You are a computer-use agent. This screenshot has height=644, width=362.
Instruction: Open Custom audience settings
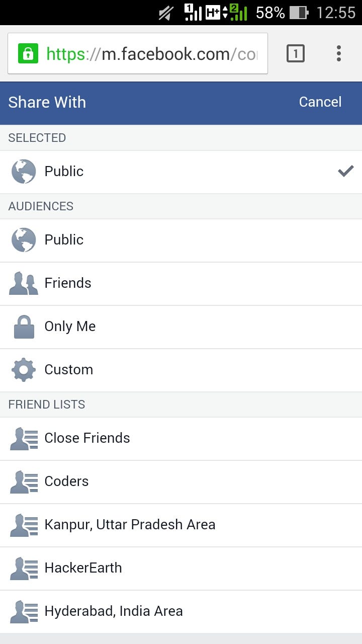click(181, 370)
